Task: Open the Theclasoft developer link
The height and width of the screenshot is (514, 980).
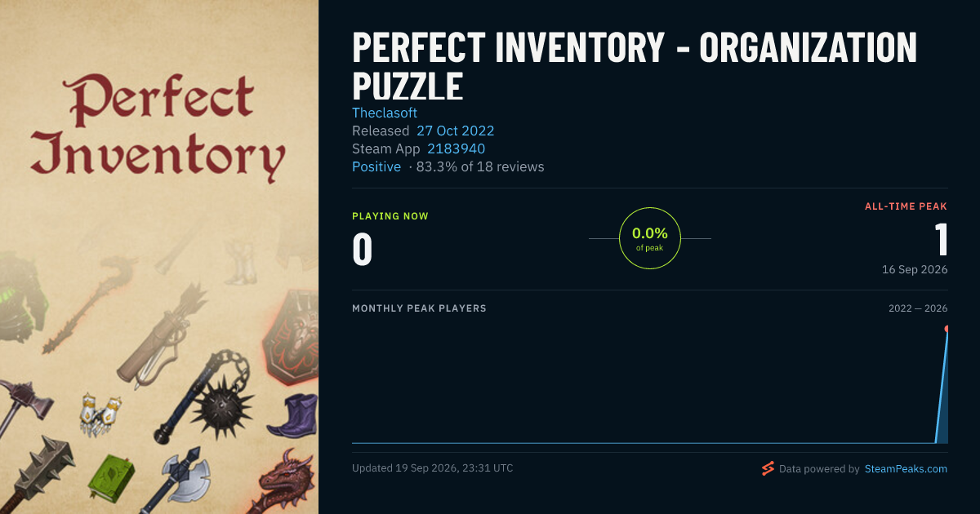Action: [385, 113]
